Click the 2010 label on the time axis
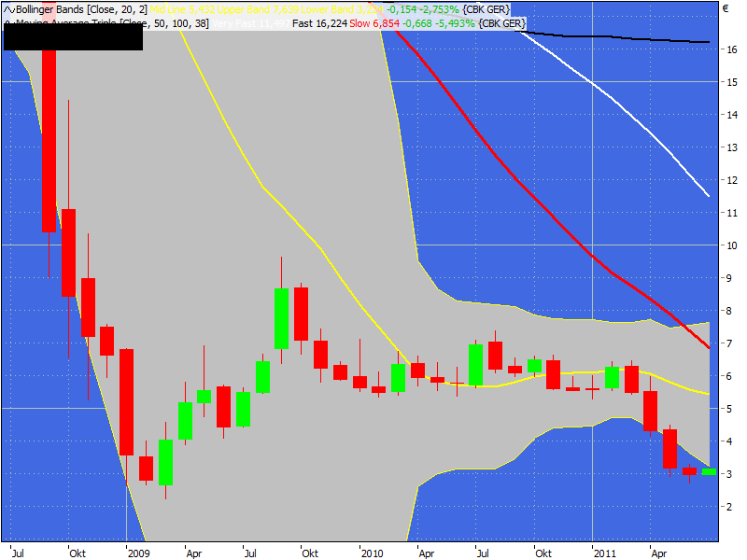The image size is (747, 560). tap(372, 553)
